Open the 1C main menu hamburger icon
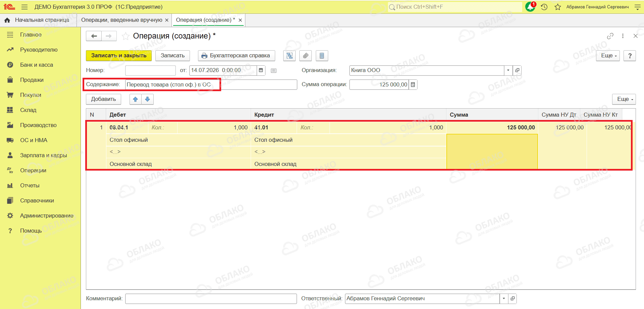This screenshot has width=644, height=309. [24, 7]
